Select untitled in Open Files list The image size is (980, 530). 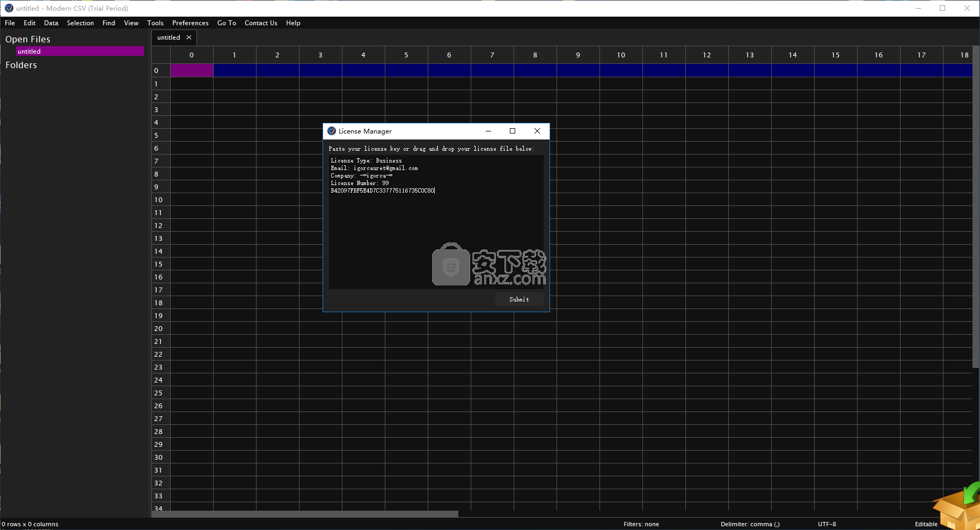[x=80, y=51]
